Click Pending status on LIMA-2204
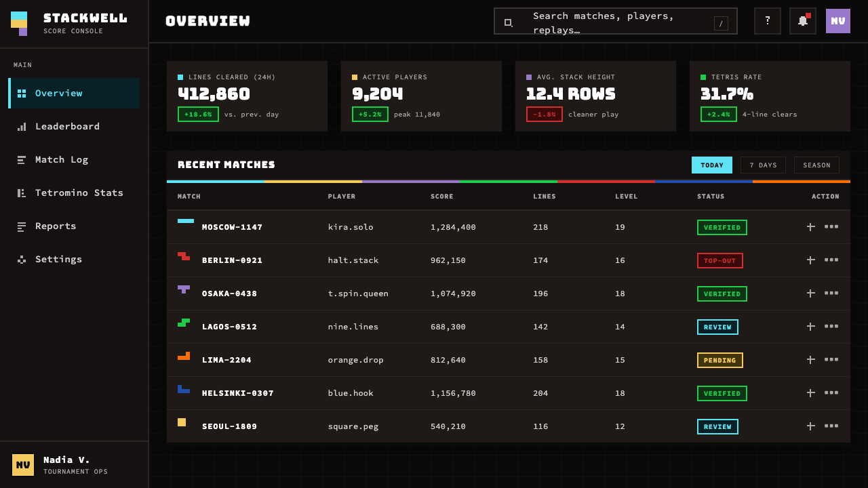Viewport: 868px width, 488px height. point(720,360)
